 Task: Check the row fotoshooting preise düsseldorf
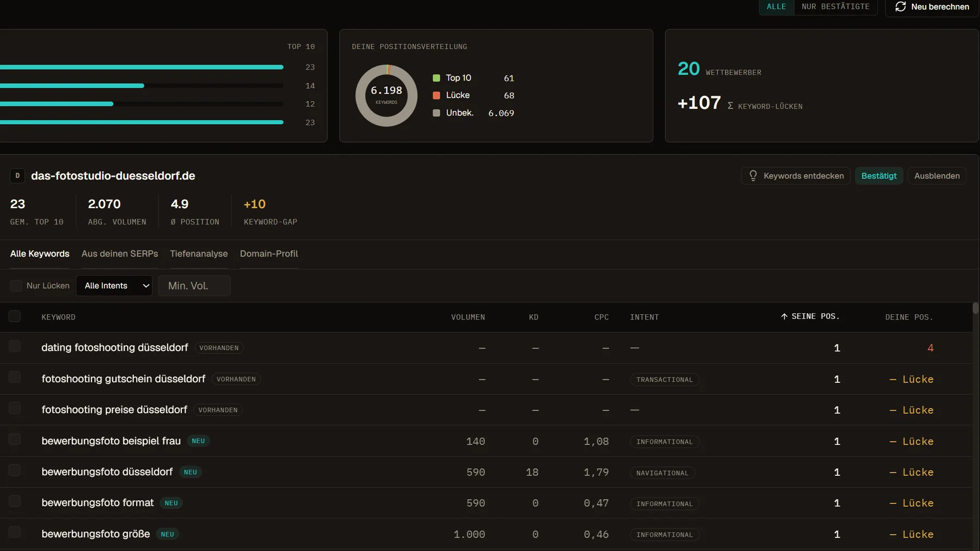(x=15, y=408)
